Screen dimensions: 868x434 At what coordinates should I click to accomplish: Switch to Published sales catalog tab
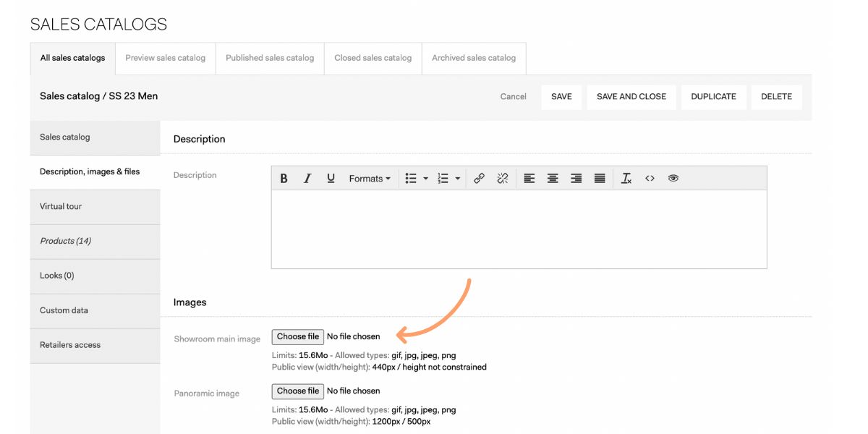click(x=270, y=58)
